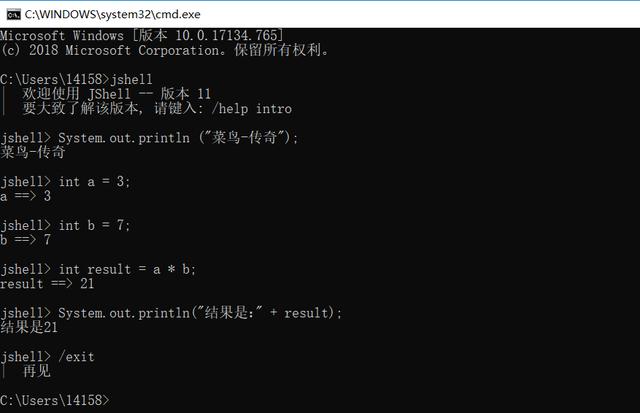The width and height of the screenshot is (640, 413).
Task: Click the 菜鸟-传奇 output line
Action: pyautogui.click(x=33, y=152)
